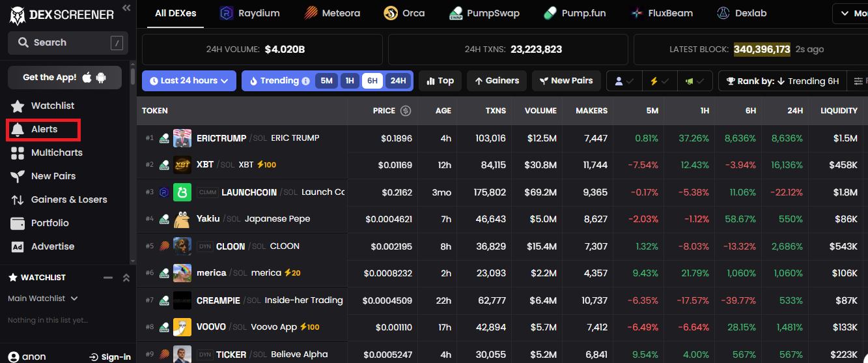Viewport: 868px width, 363px height.
Task: Click the Gainers & Losers arrows icon
Action: [18, 199]
